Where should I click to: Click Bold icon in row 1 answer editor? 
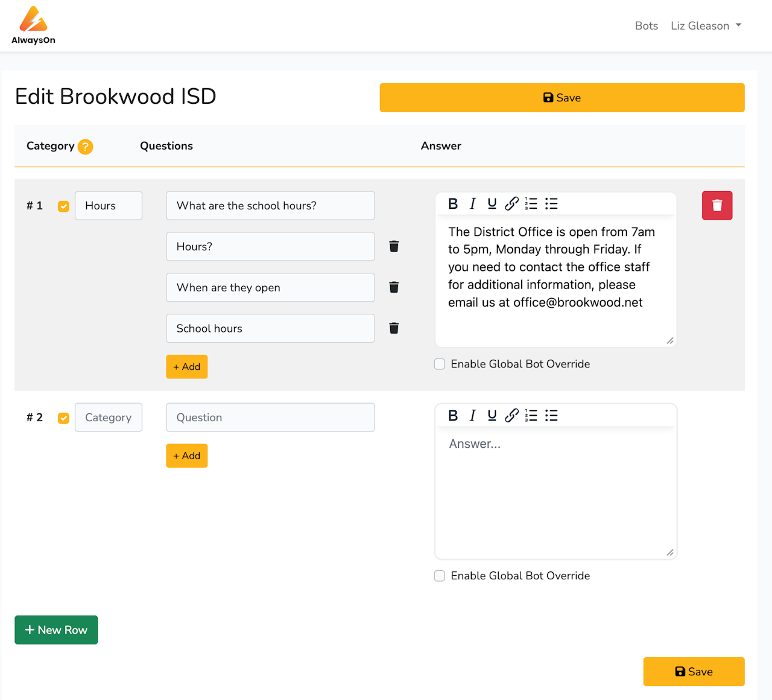[x=453, y=204]
